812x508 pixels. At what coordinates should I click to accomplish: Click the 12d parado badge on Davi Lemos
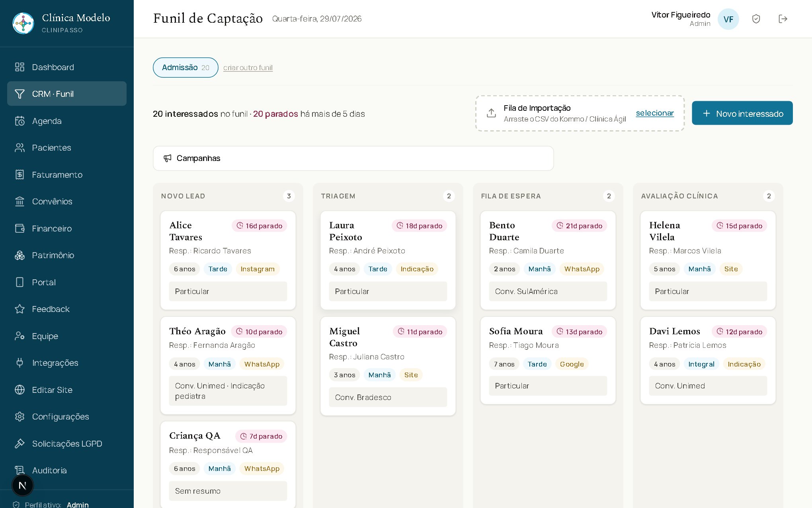739,331
